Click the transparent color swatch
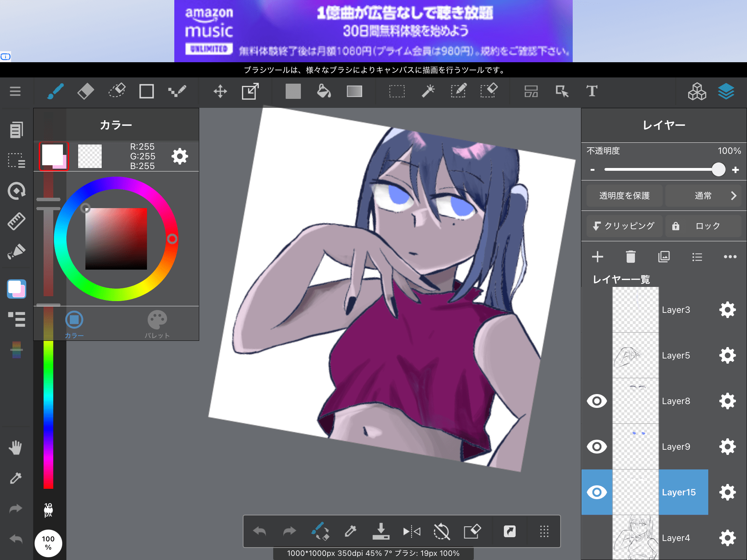This screenshot has height=560, width=747. point(90,156)
